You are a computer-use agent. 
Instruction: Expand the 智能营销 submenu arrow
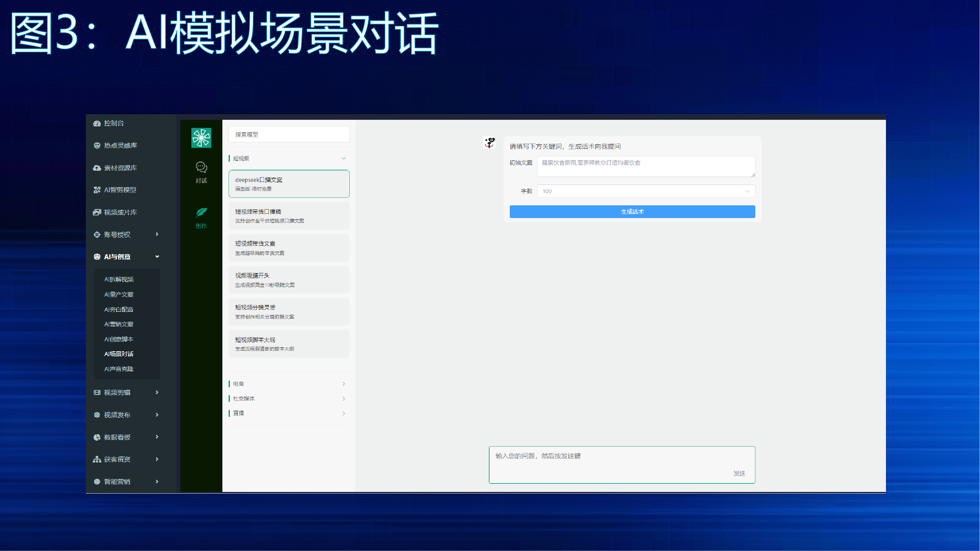point(157,482)
